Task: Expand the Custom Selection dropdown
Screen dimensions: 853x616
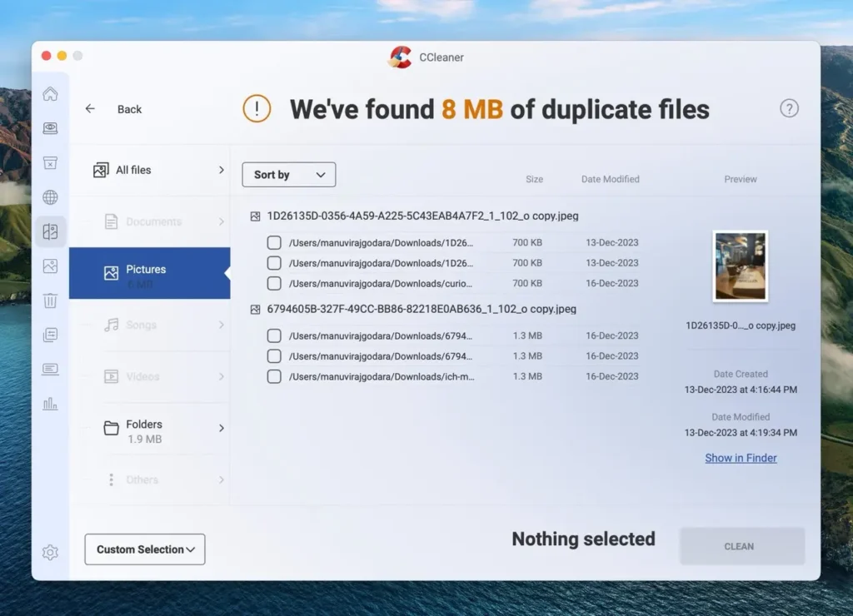Action: point(145,549)
